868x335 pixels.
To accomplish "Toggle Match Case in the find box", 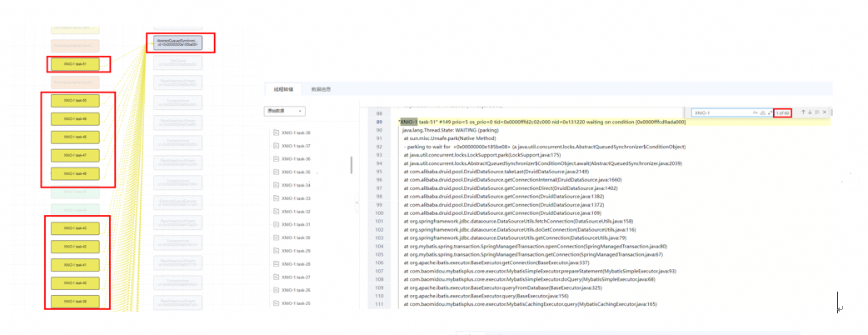I will click(756, 112).
